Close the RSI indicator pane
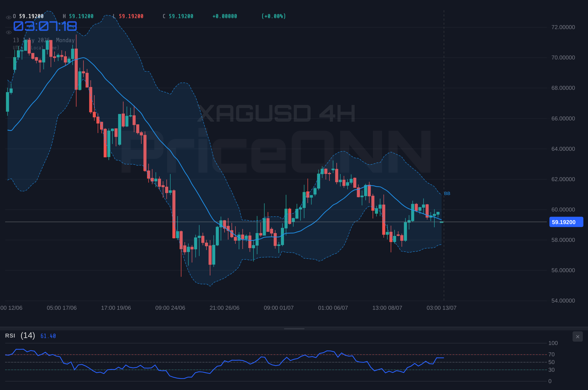Viewport: 588px width, 390px height. (577, 336)
